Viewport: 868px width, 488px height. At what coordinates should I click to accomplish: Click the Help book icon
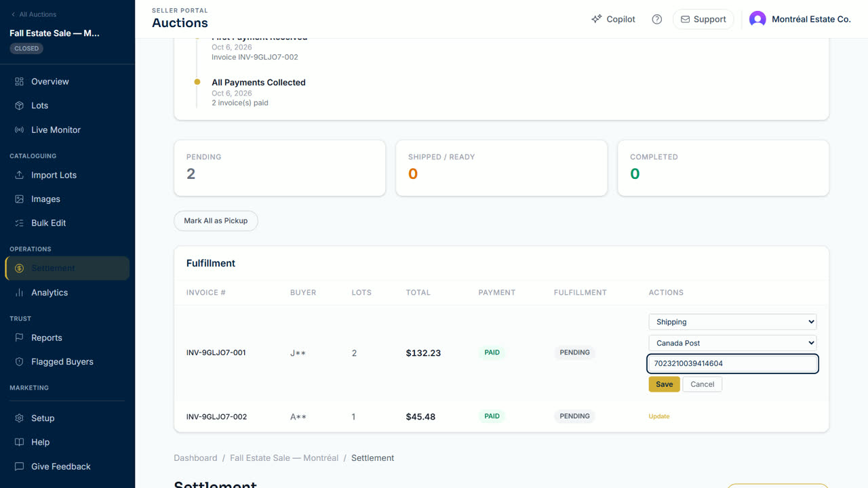[x=19, y=442]
